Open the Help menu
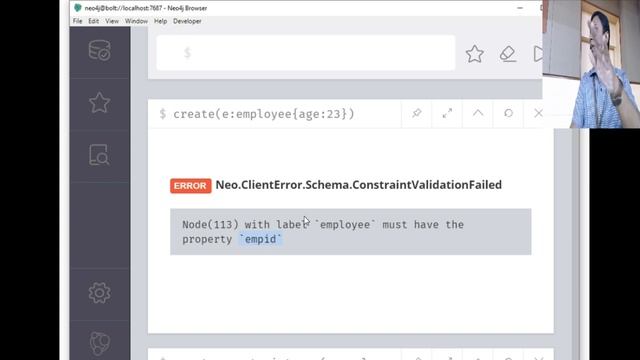The height and width of the screenshot is (360, 640). (x=160, y=21)
